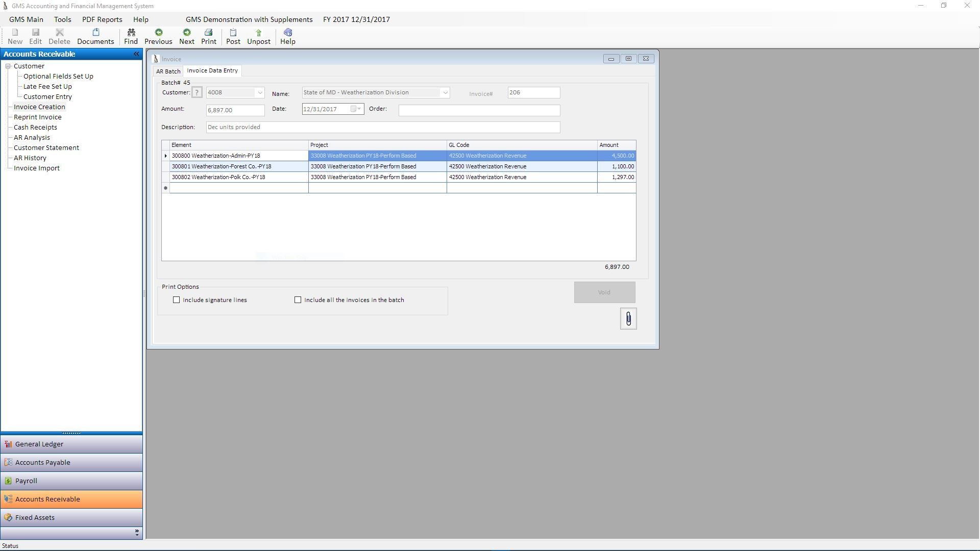The height and width of the screenshot is (551, 980).
Task: Enable Include signature lines checkbox
Action: (177, 300)
